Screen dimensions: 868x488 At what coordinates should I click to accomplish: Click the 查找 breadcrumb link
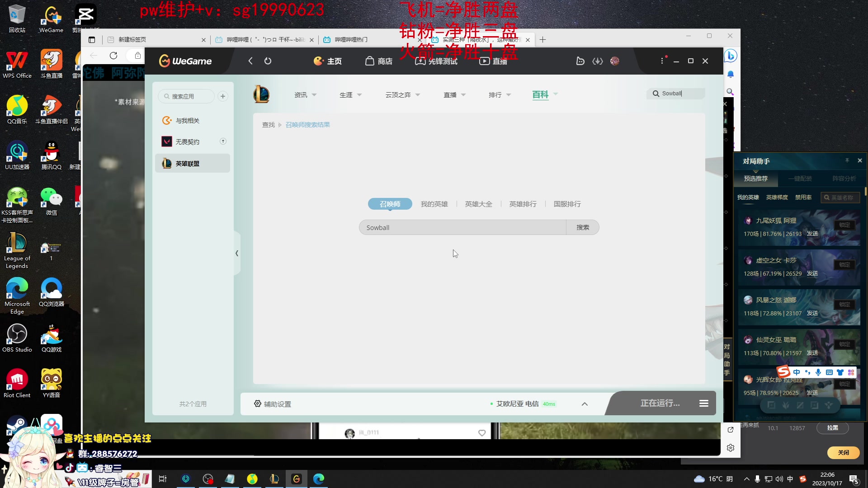point(269,125)
